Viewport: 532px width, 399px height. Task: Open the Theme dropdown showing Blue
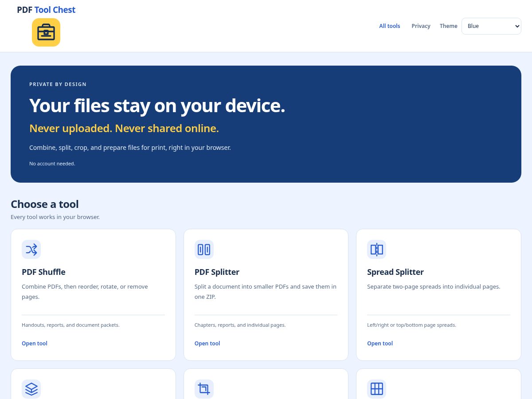pos(491,26)
